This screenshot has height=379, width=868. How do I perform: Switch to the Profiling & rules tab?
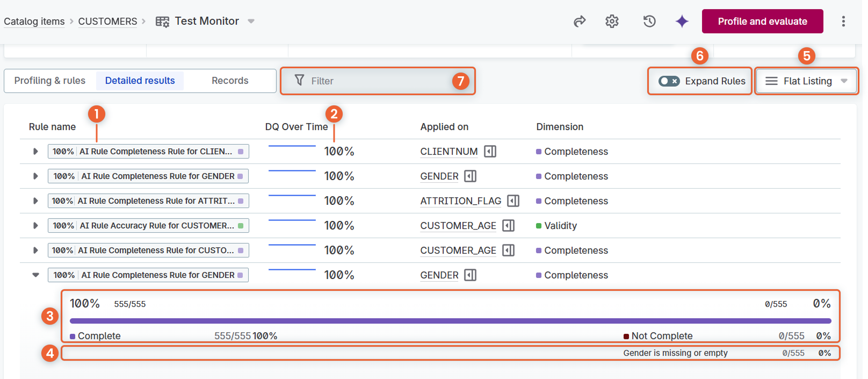50,81
